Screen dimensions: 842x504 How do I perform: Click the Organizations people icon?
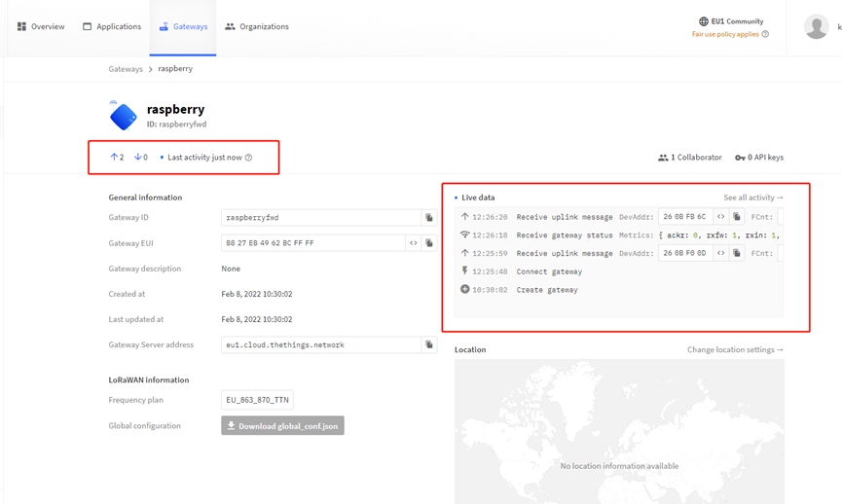tap(230, 26)
